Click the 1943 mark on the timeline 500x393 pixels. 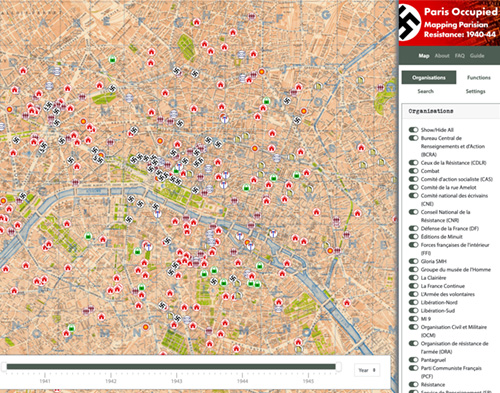pos(177,381)
